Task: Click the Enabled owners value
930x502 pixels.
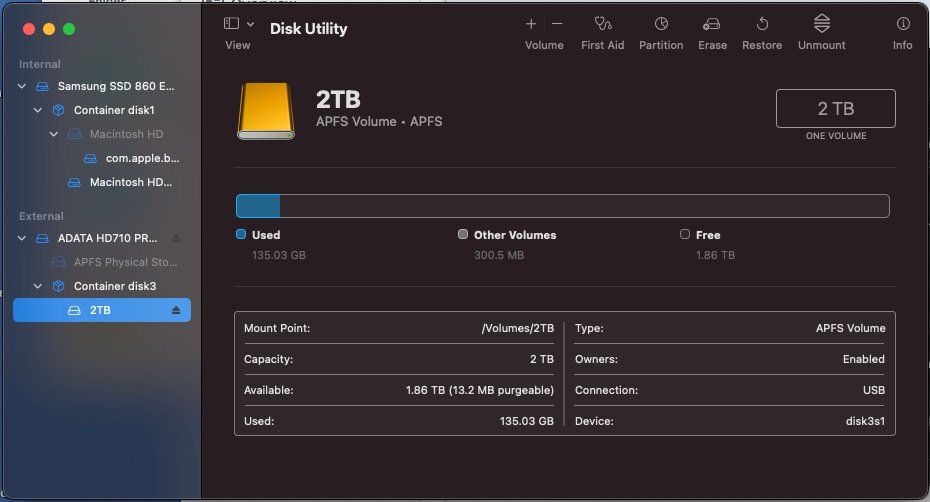Action: pyautogui.click(x=864, y=359)
